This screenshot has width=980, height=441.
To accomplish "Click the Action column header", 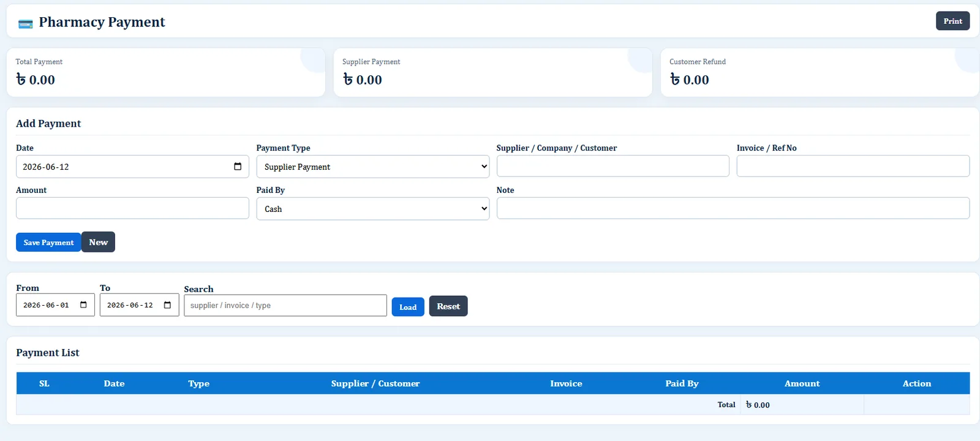I will (916, 383).
